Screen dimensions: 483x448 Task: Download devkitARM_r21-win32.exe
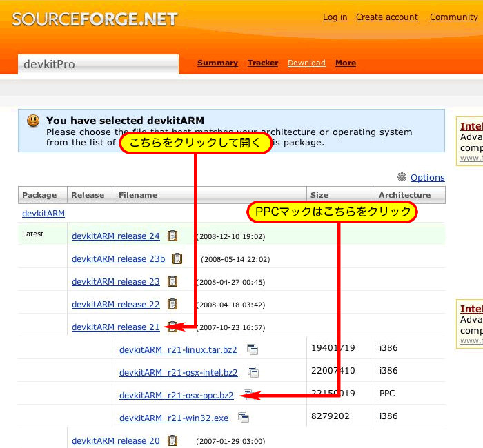174,418
